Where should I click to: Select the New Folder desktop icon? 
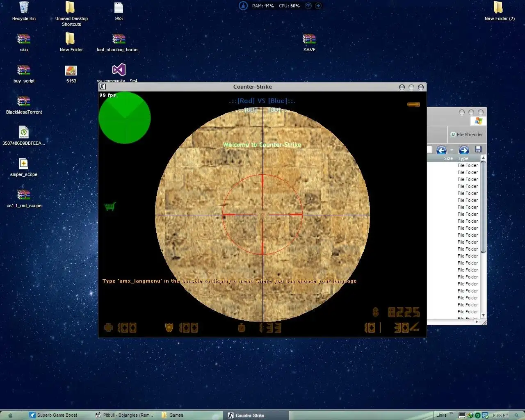click(x=71, y=39)
